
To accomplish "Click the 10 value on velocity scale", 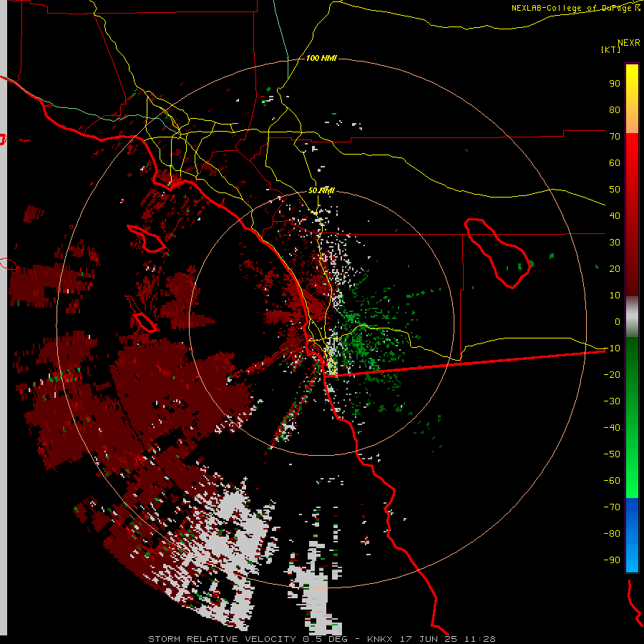I will point(615,296).
